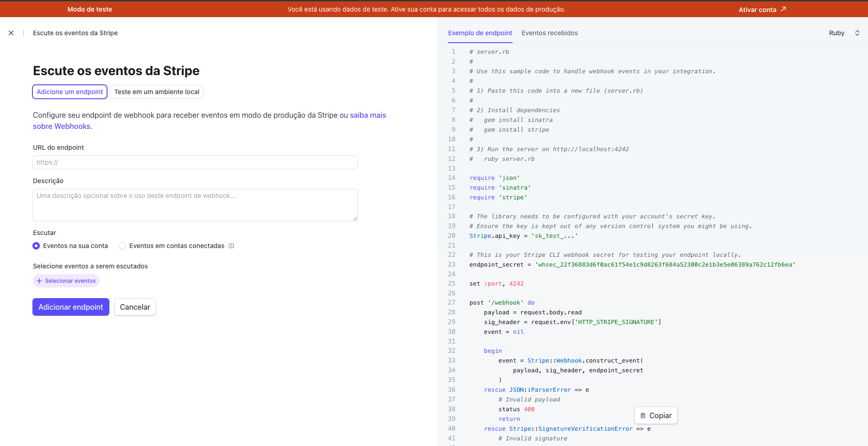Viewport: 868px width, 446px height.
Task: Click the plus icon in Selecionar eventos
Action: 39,281
